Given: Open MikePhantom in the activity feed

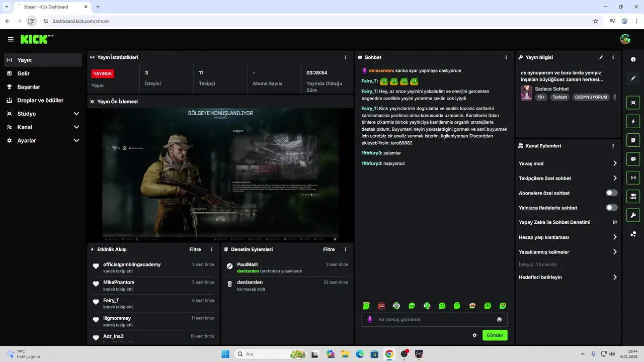Looking at the screenshot, I should coord(119,282).
